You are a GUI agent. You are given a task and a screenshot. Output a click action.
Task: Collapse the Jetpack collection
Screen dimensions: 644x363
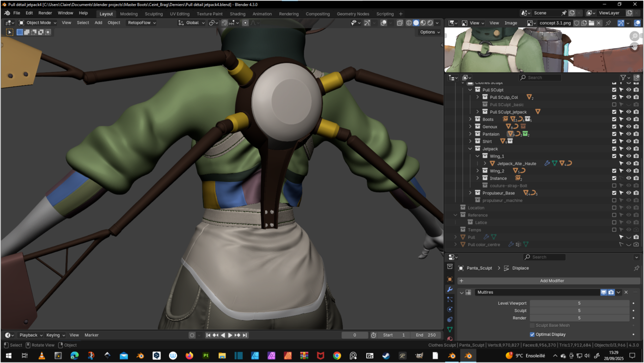click(470, 149)
